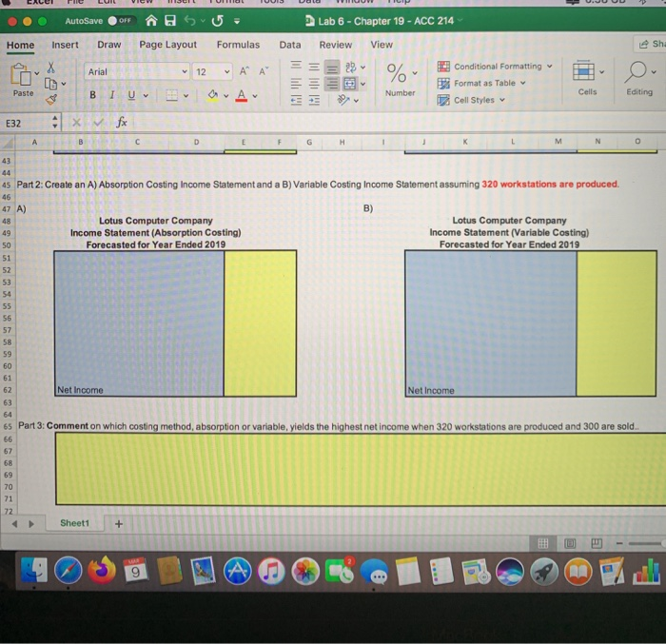Click the Center text icon

[x=314, y=84]
